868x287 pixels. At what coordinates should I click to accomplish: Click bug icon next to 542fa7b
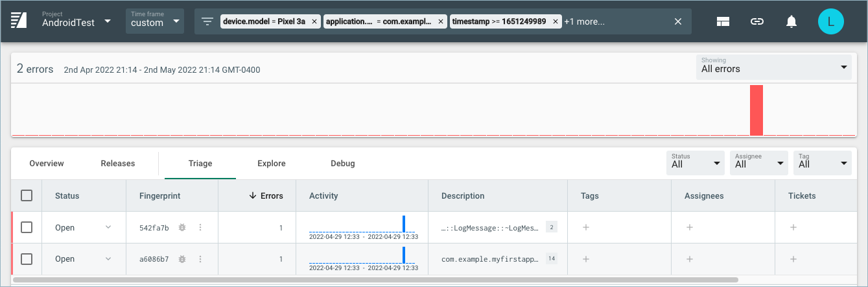[x=182, y=228]
